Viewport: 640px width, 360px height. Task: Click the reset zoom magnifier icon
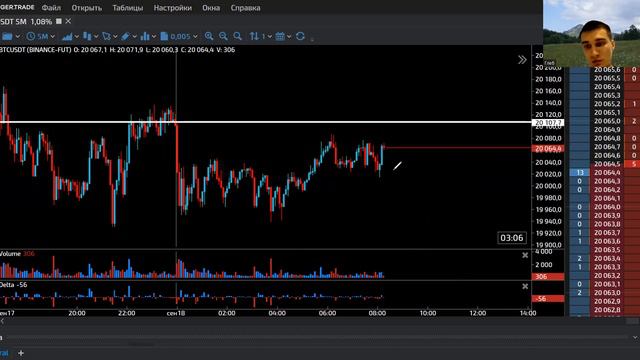(238, 36)
